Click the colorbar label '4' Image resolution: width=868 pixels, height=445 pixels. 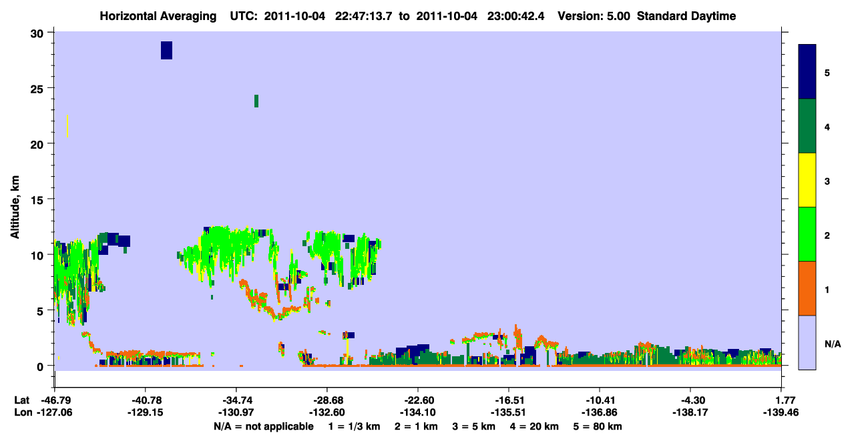[x=827, y=126]
